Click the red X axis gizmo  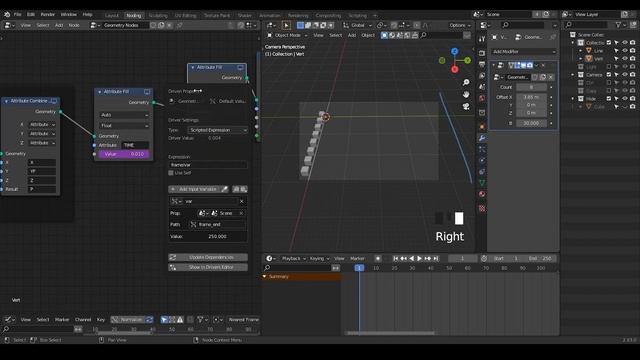click(x=455, y=69)
